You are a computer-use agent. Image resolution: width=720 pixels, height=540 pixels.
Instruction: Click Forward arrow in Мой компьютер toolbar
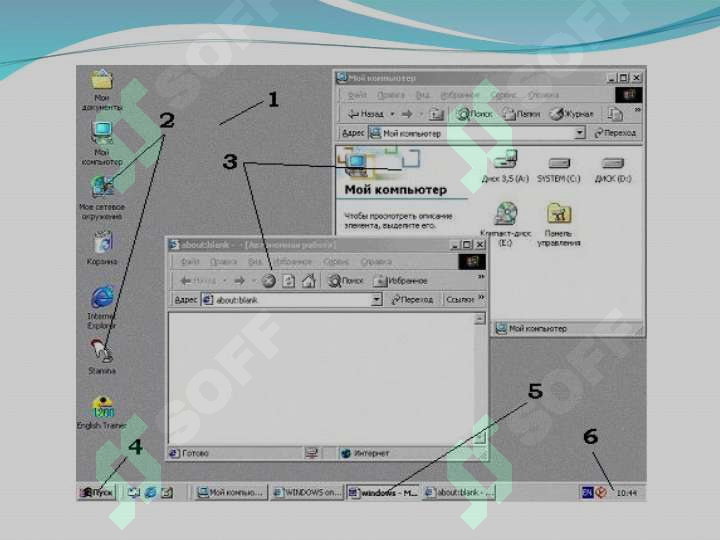(407, 113)
